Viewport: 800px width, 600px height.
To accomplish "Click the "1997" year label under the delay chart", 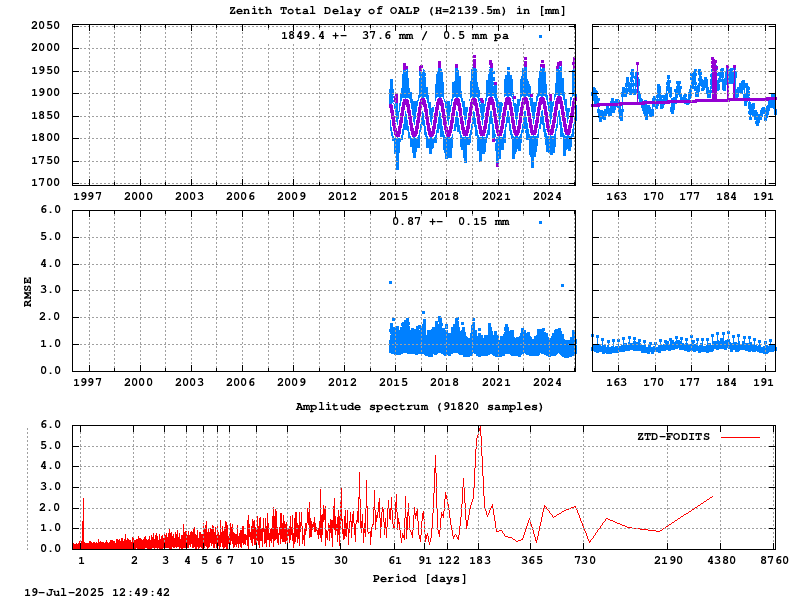I will point(87,196).
